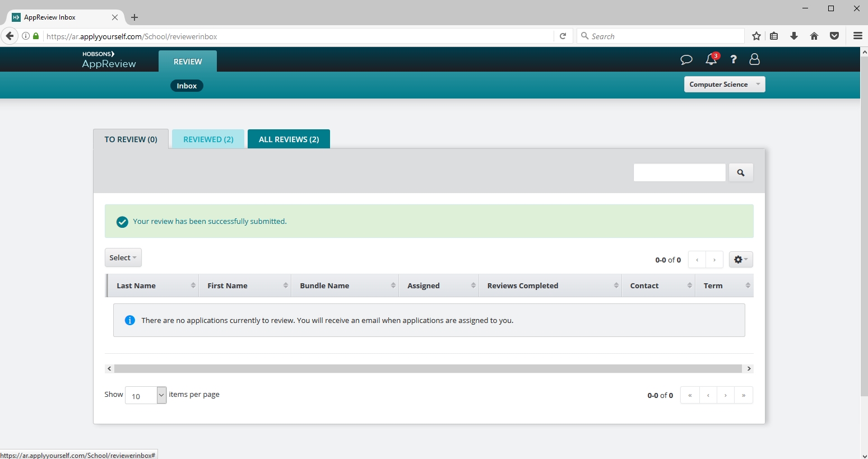Viewport: 868px width, 459px height.
Task: Click the help question mark icon
Action: 733,59
